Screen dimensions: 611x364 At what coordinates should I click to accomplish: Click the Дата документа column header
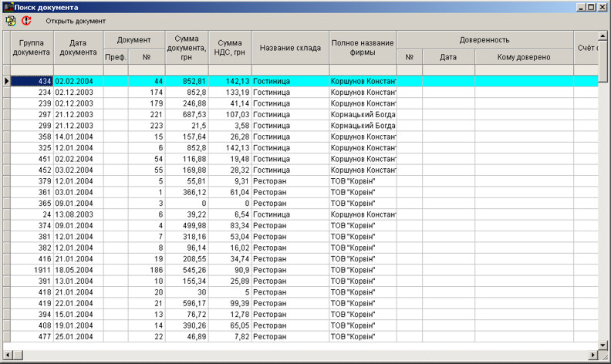(x=78, y=47)
